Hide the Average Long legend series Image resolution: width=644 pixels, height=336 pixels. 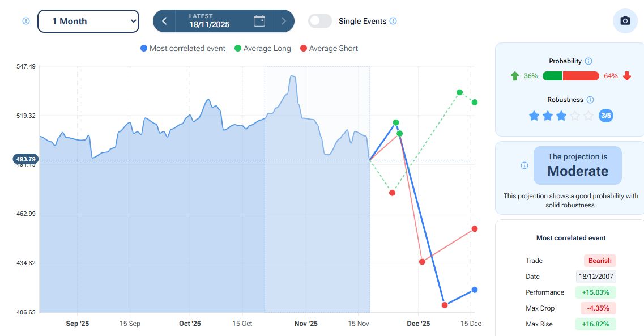[262, 48]
